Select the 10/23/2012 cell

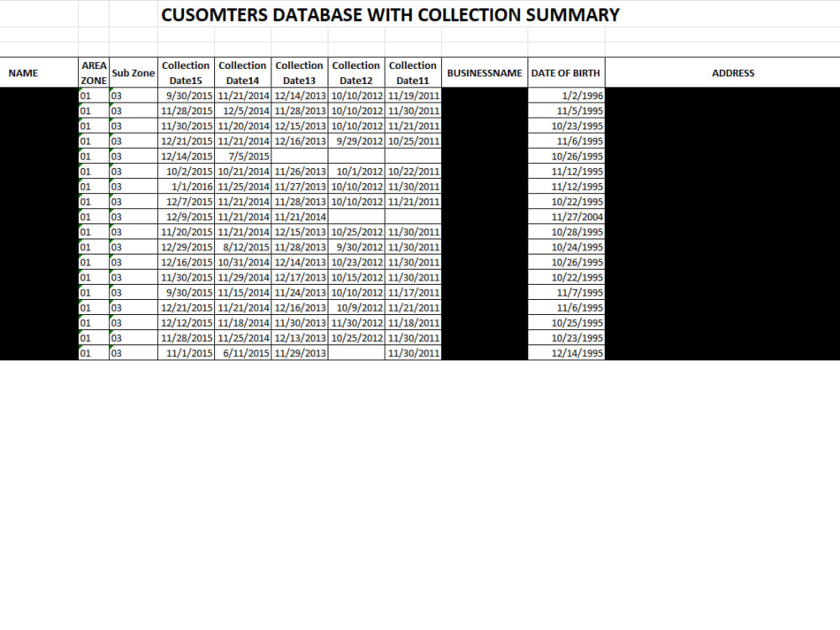click(x=356, y=262)
